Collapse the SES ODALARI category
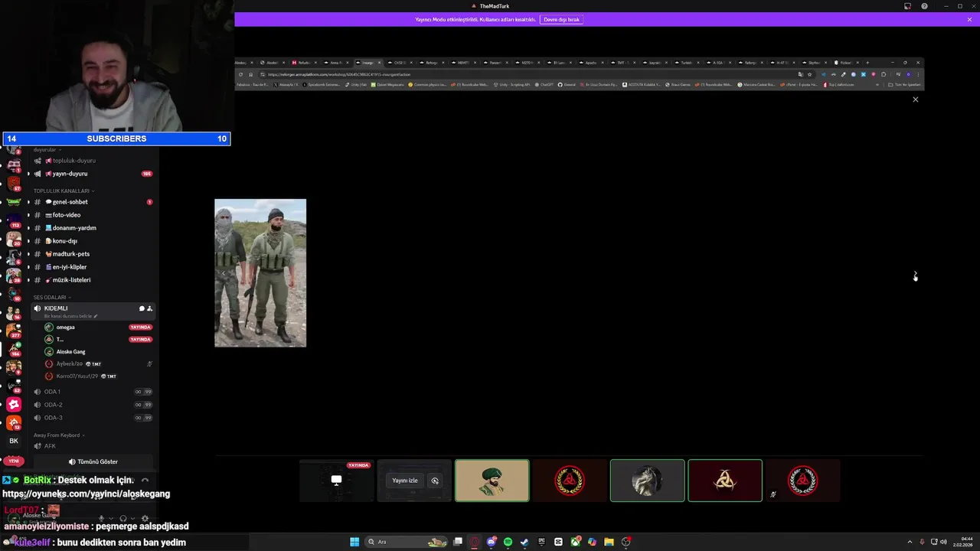The width and height of the screenshot is (980, 551). point(52,297)
